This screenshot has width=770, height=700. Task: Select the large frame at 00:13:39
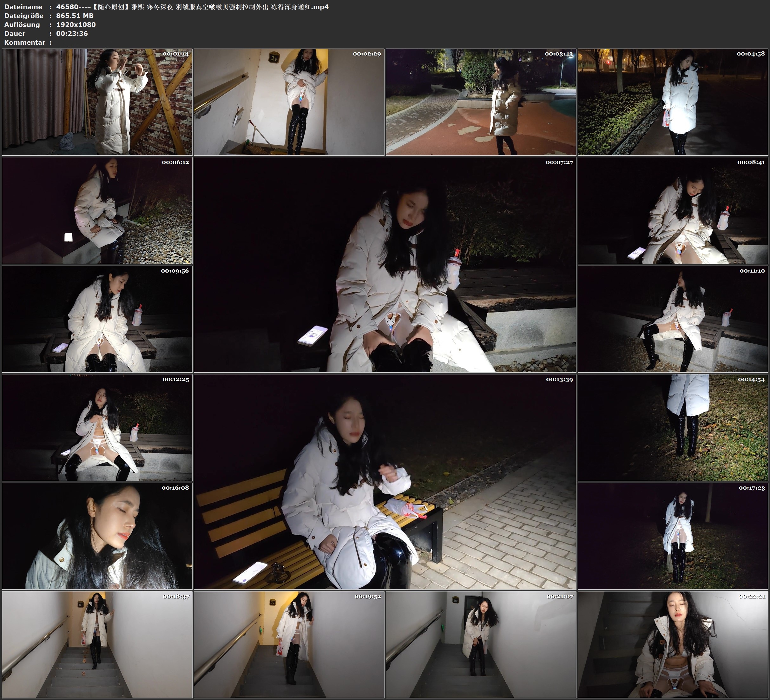(385, 482)
